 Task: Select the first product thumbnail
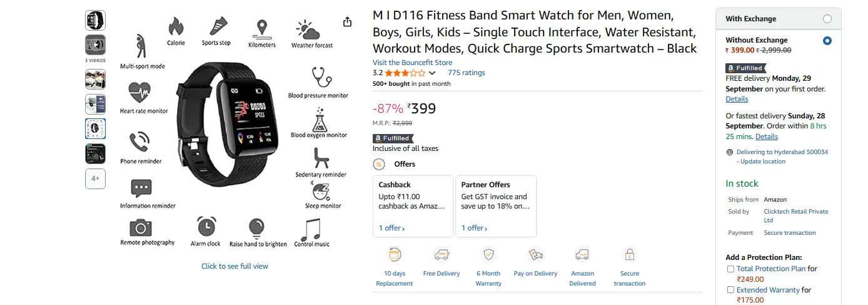point(95,21)
